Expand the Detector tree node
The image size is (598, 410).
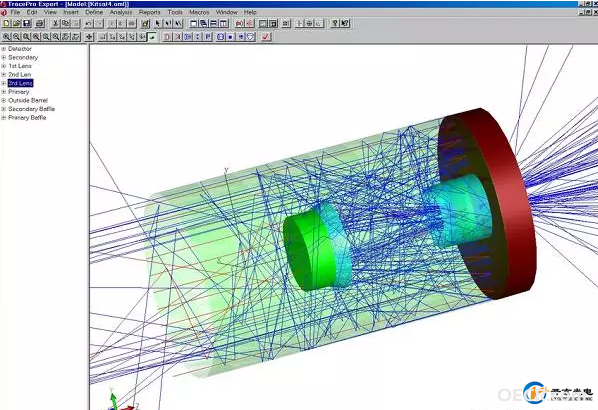(x=3, y=49)
